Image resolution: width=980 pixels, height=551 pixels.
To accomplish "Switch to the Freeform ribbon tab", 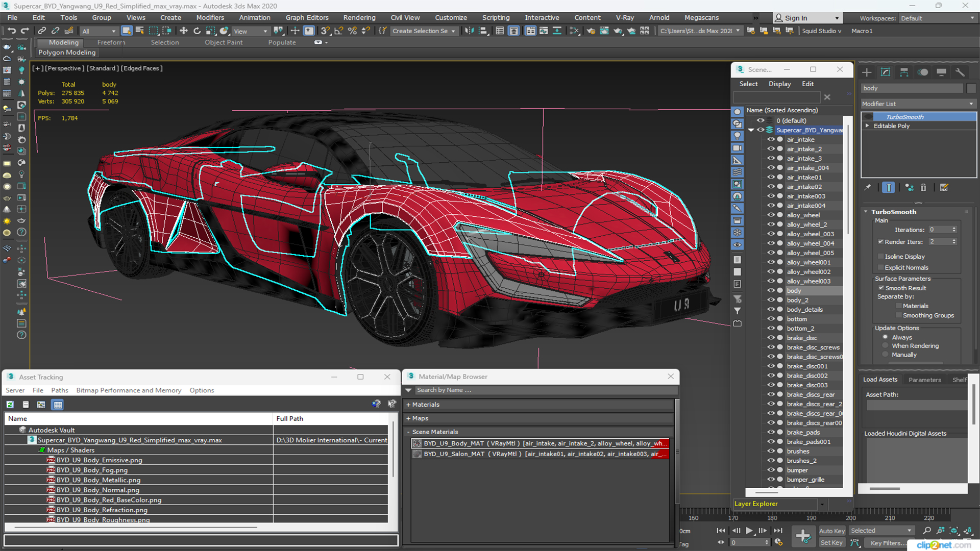I will point(111,42).
